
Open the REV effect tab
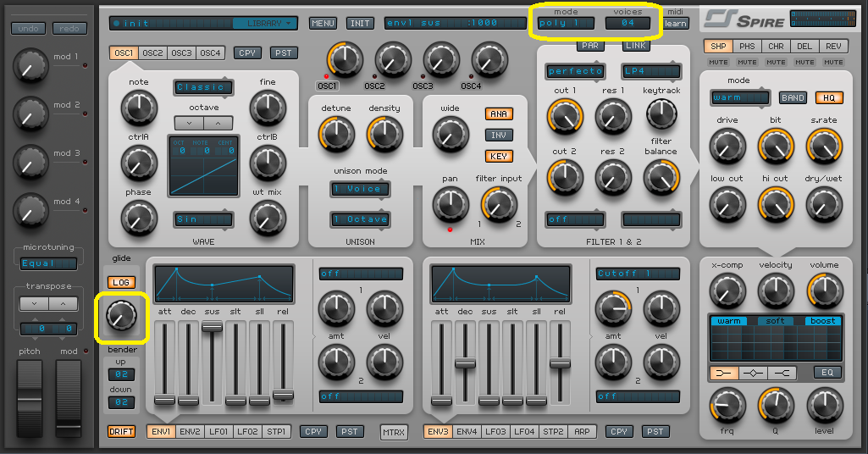pos(833,47)
